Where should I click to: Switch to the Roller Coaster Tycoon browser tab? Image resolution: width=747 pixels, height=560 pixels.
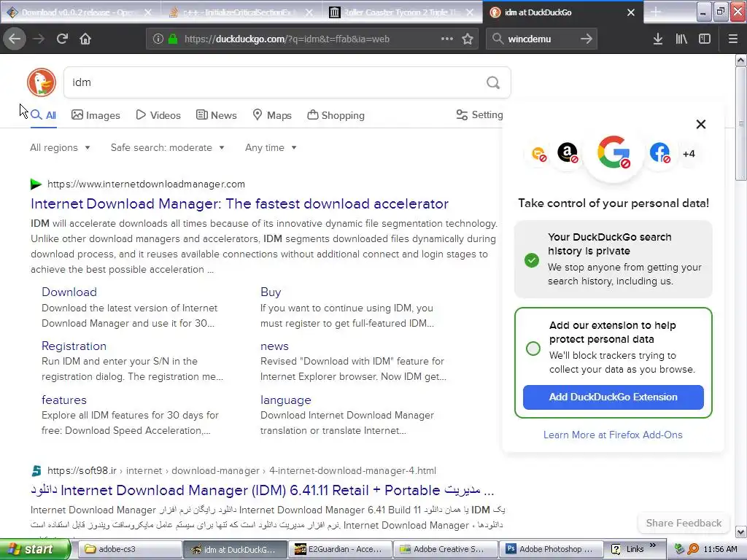click(x=402, y=12)
